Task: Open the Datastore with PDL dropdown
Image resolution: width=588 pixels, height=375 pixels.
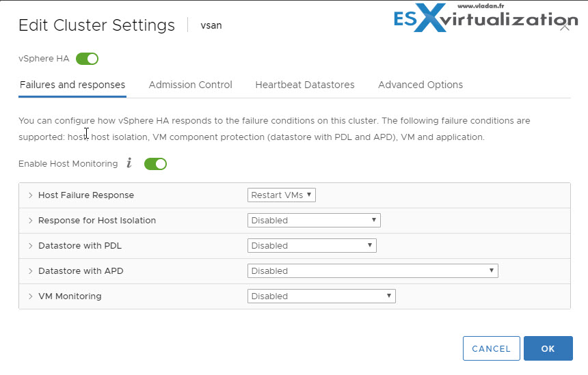Action: (x=312, y=246)
